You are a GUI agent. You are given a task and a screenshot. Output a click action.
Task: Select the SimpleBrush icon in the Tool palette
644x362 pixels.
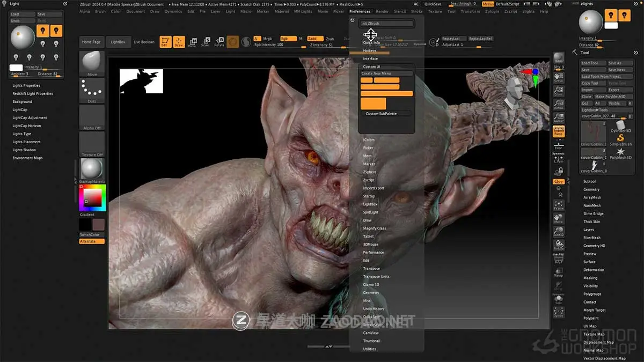(x=620, y=138)
